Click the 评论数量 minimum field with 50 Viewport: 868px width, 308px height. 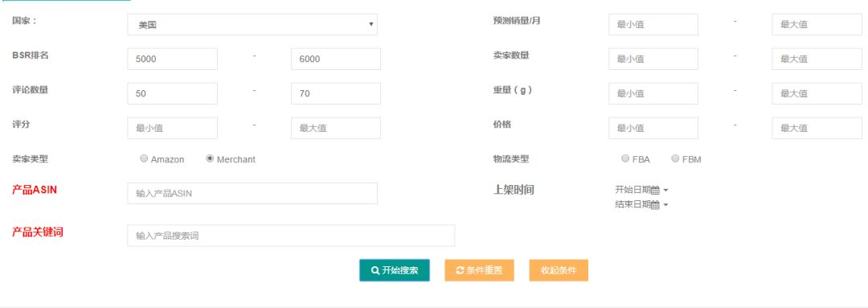172,93
